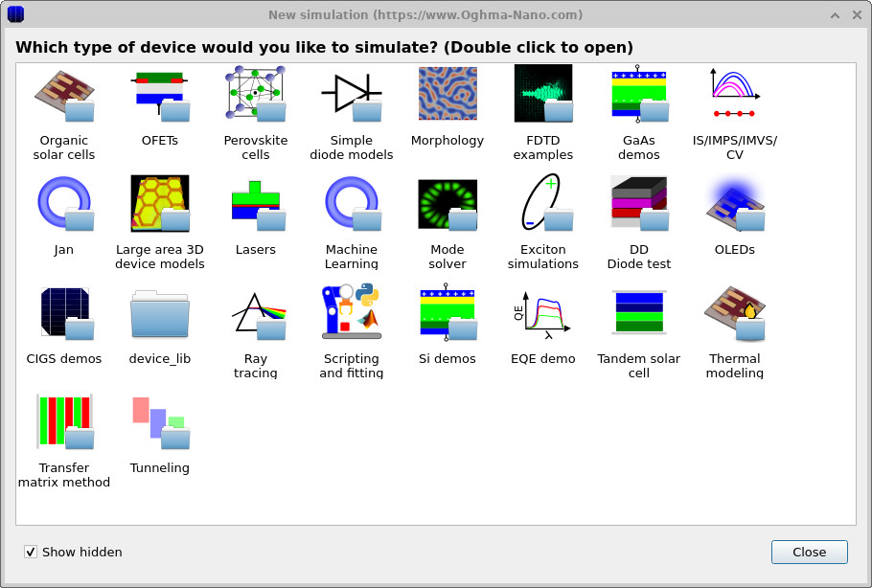Select the Morphology simulation icon
This screenshot has width=872, height=588.
[x=447, y=93]
